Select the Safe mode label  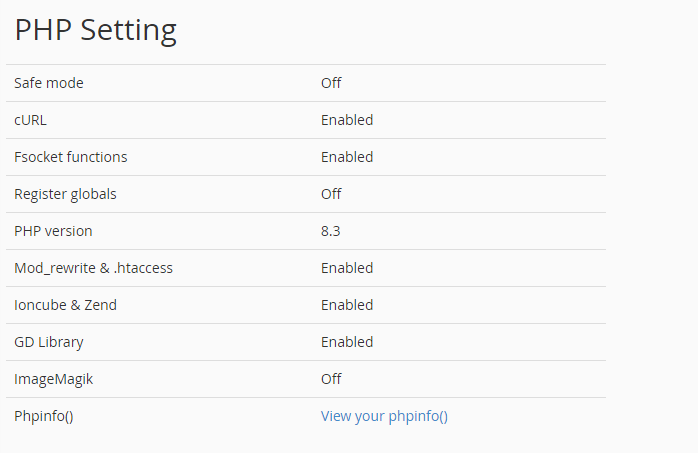pyautogui.click(x=49, y=83)
